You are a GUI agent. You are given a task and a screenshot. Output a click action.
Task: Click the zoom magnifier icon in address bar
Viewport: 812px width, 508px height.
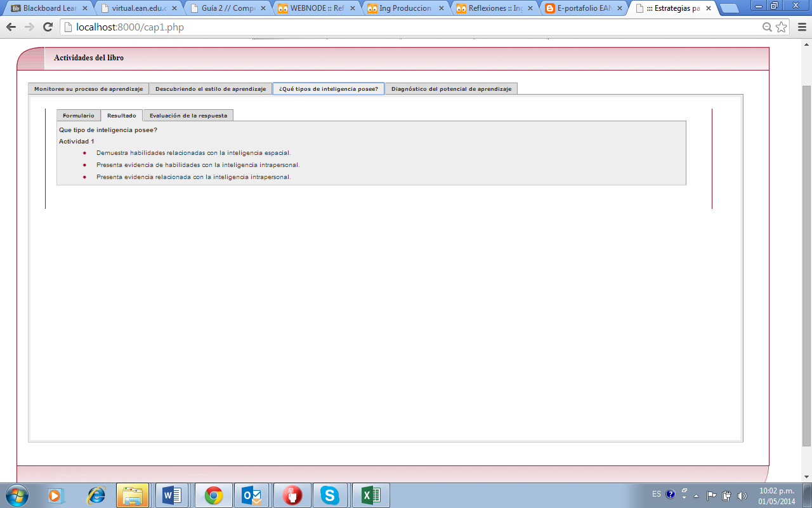point(767,27)
